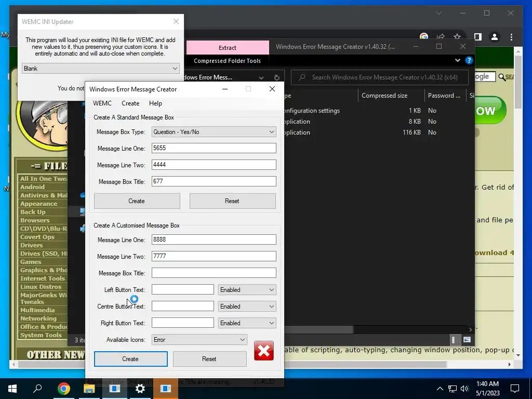Click standard Message Line Two field
Screen dimensions: 532x399
pyautogui.click(x=214, y=165)
